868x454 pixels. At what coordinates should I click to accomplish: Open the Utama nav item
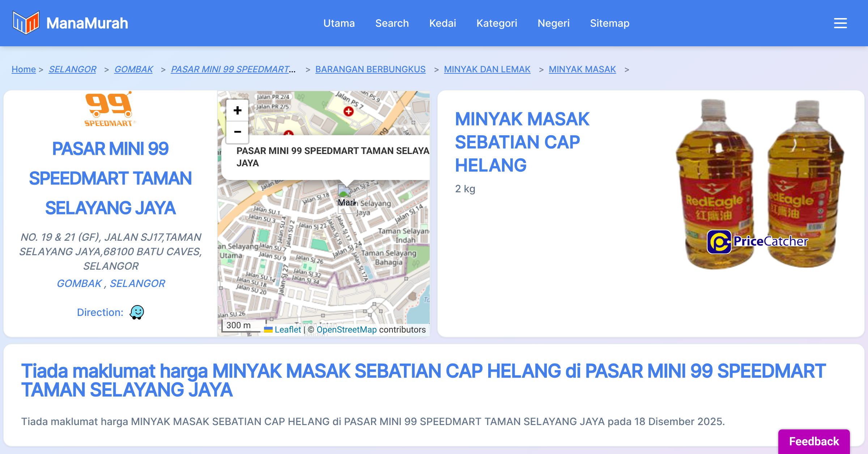pyautogui.click(x=339, y=23)
